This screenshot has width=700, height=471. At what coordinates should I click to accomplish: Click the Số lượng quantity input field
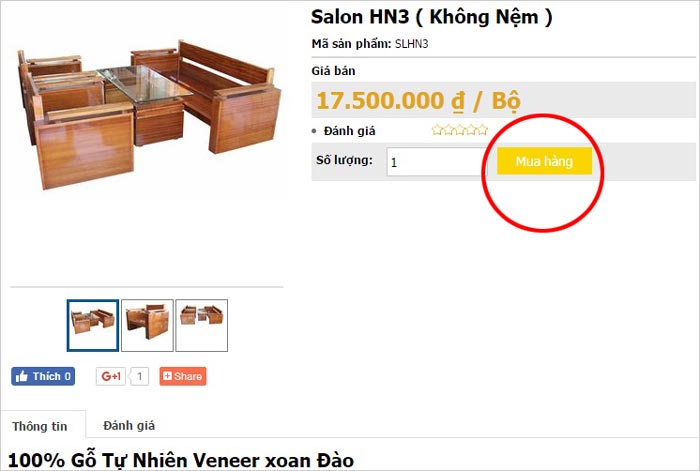coord(437,162)
